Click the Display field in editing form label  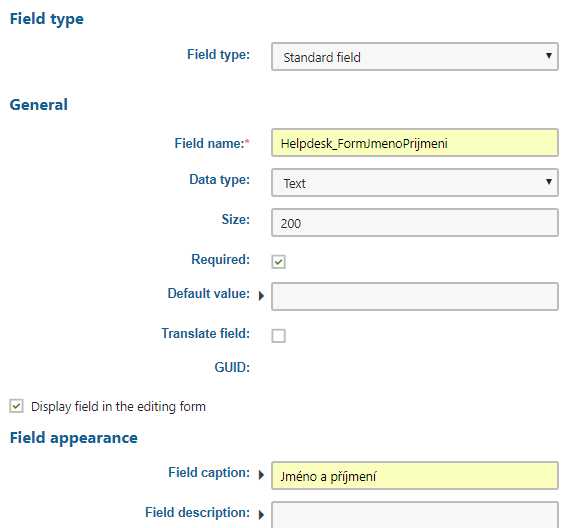pyautogui.click(x=118, y=407)
